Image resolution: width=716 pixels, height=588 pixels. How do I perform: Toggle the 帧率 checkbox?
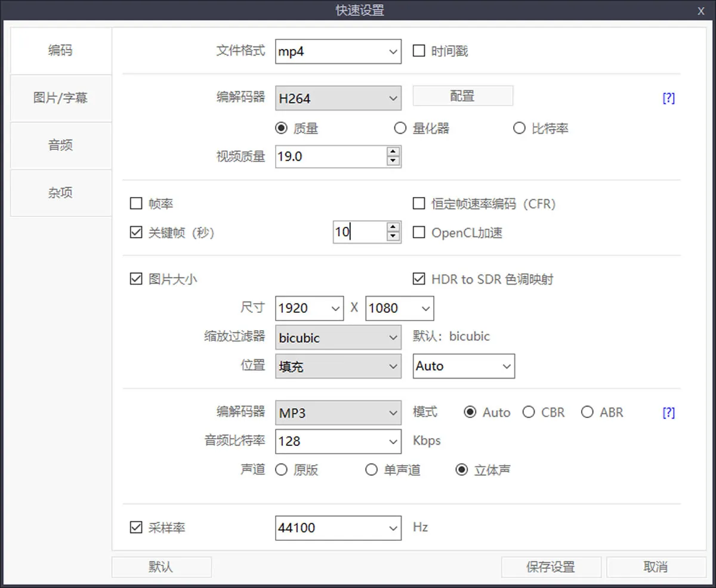pos(136,204)
